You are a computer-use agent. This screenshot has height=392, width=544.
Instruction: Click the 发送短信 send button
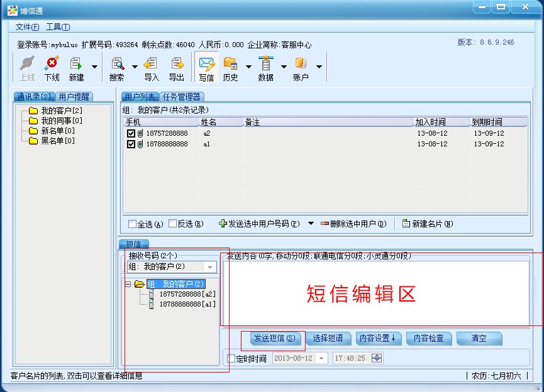(274, 339)
